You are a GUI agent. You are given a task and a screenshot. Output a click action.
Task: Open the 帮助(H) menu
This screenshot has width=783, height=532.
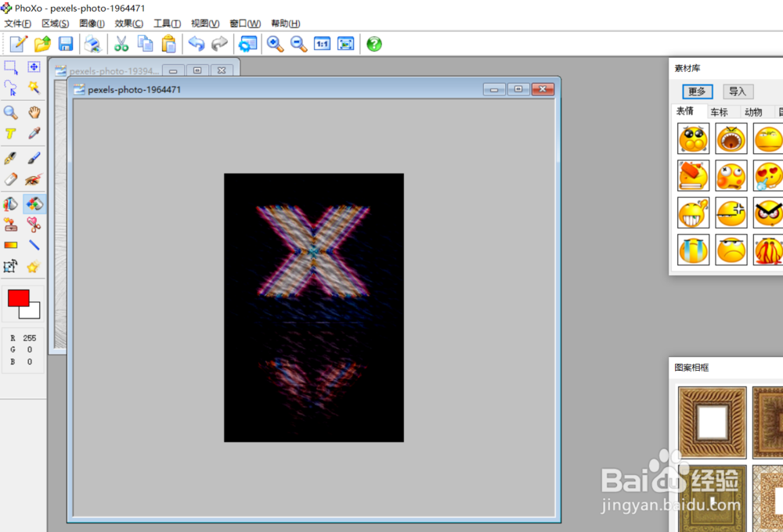coord(285,23)
